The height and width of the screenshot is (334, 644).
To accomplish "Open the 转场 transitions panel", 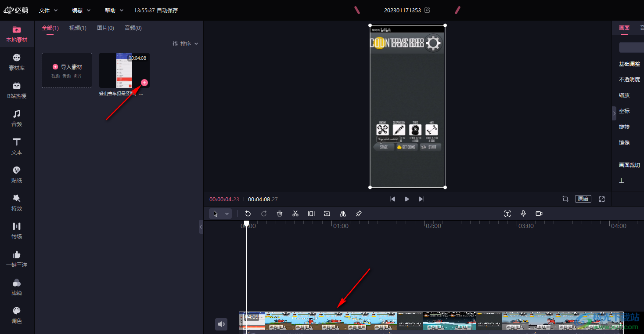I will coord(17,231).
